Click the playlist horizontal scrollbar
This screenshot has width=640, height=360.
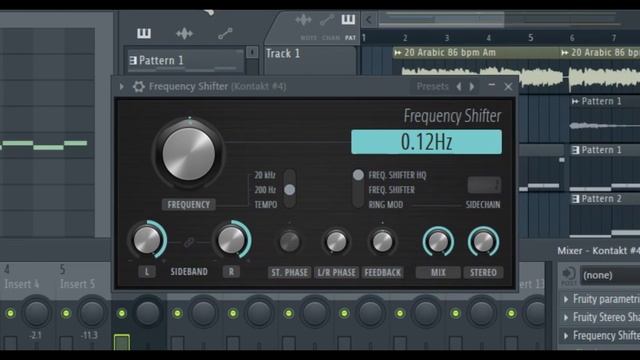coord(442,19)
